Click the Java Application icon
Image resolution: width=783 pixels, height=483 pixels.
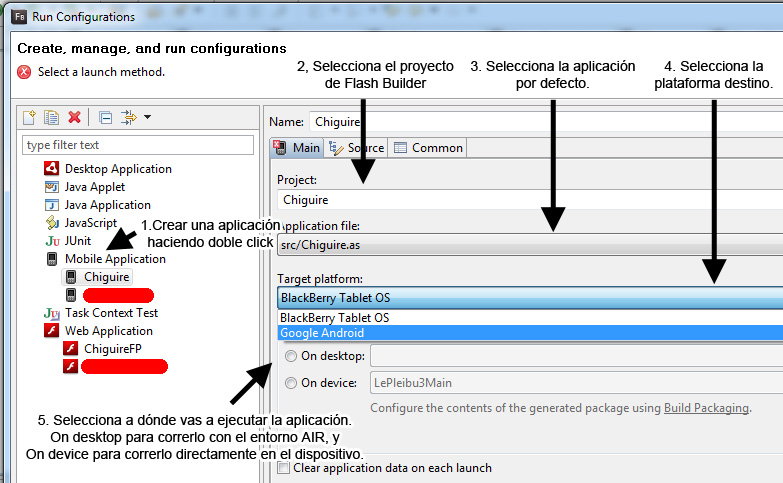[51, 205]
